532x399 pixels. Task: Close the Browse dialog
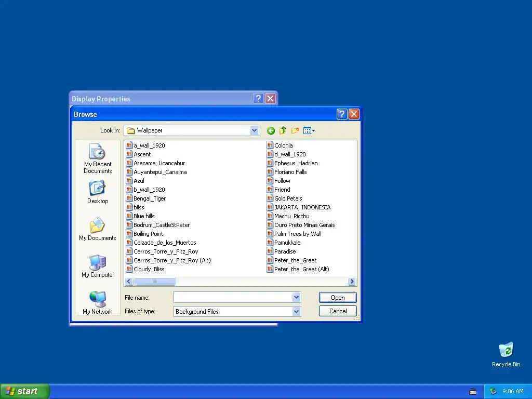click(354, 114)
